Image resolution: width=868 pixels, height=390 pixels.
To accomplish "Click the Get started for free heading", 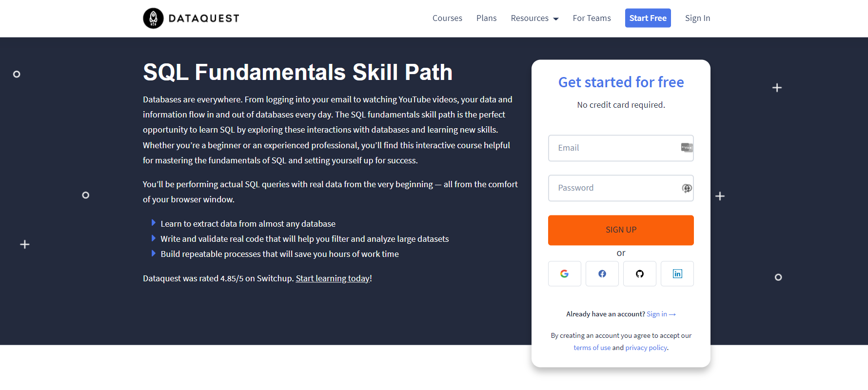I will pyautogui.click(x=621, y=82).
